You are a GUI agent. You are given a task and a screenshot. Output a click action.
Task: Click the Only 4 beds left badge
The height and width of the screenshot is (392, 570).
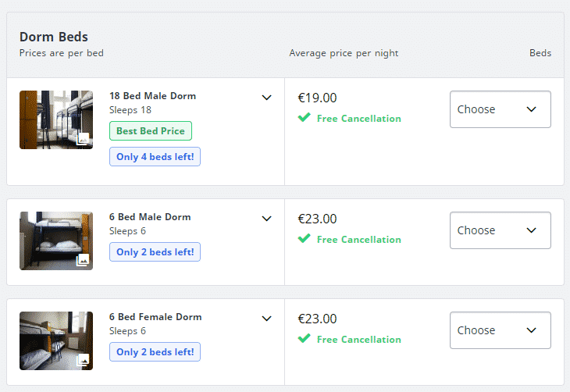pos(155,157)
